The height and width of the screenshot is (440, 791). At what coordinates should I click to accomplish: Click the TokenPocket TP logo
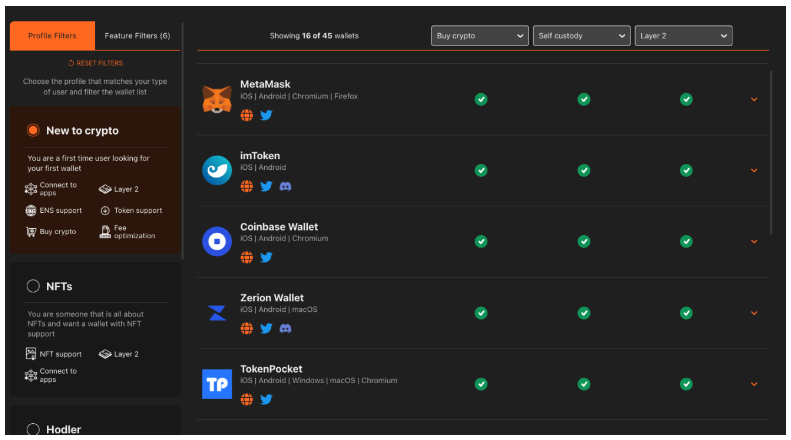217,384
